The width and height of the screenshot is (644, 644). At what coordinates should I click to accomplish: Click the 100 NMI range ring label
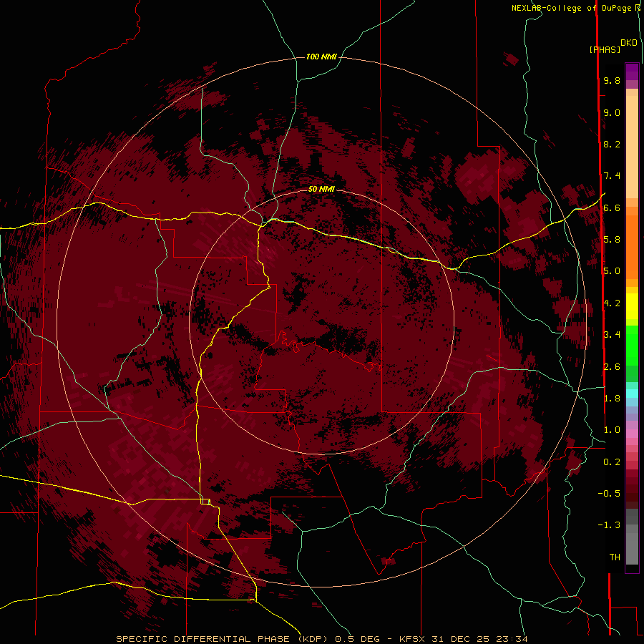click(x=321, y=57)
